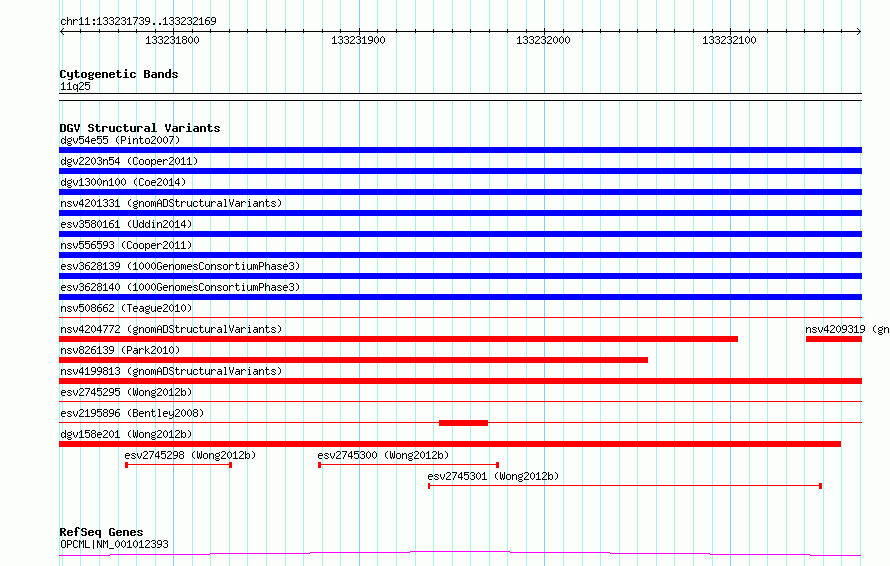Click the dgv54e55 (Pinto2007) variant label
This screenshot has width=890, height=566.
(120, 140)
